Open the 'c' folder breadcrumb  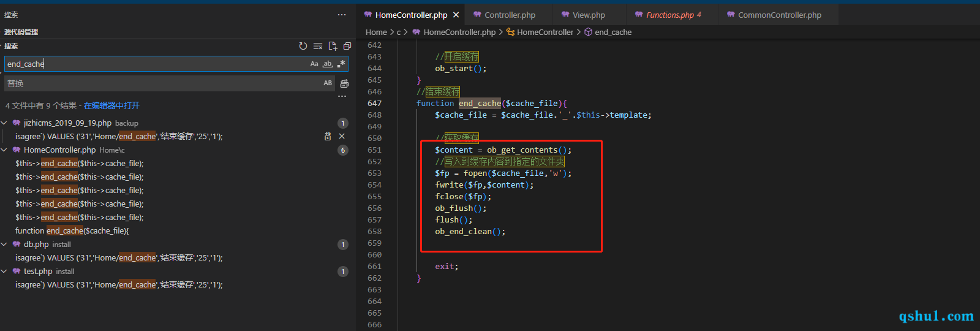pos(399,32)
